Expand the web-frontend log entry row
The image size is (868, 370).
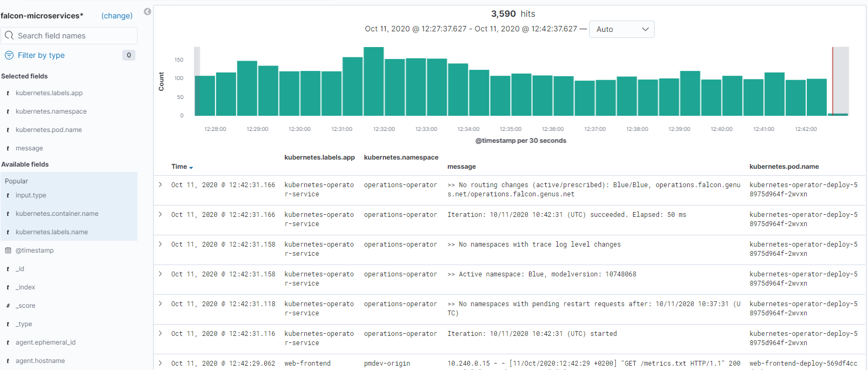tap(160, 364)
